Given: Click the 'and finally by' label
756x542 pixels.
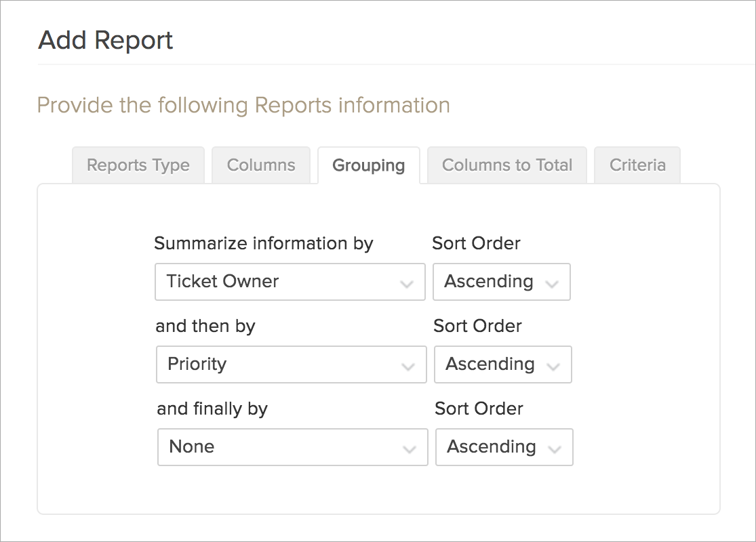Looking at the screenshot, I should 212,409.
